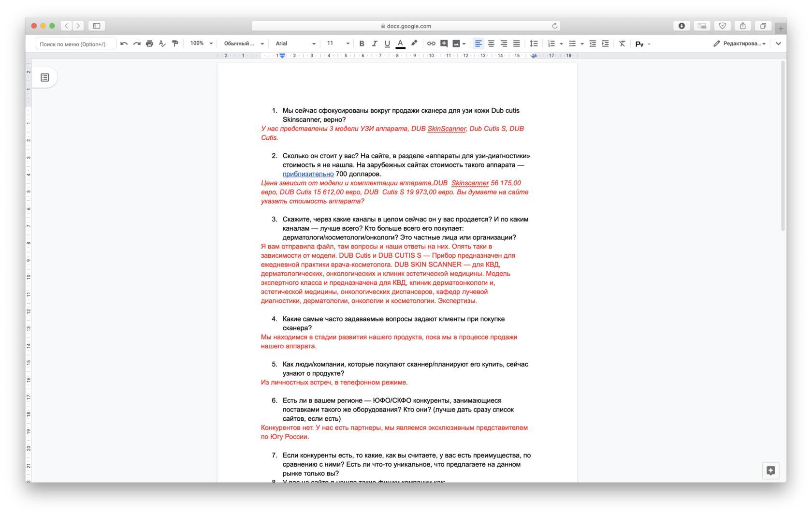This screenshot has width=812, height=516.
Task: Align text to the right
Action: [504, 44]
